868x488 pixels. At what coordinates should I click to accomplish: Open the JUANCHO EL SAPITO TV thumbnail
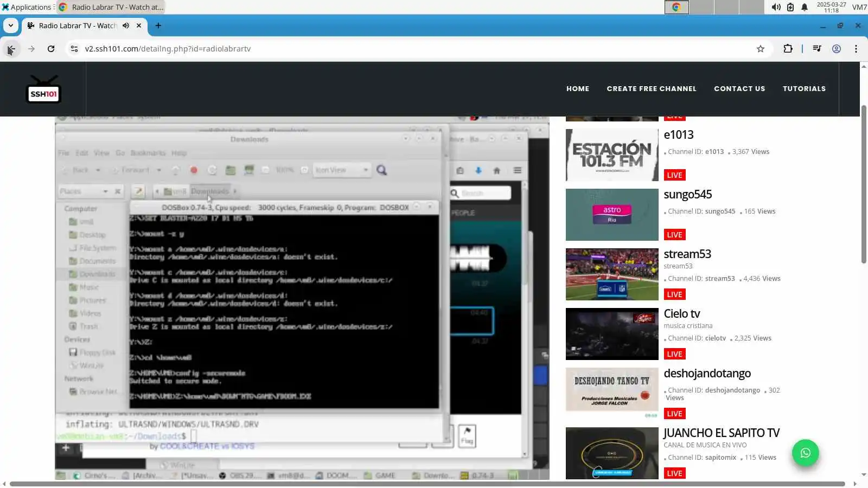pyautogui.click(x=612, y=453)
